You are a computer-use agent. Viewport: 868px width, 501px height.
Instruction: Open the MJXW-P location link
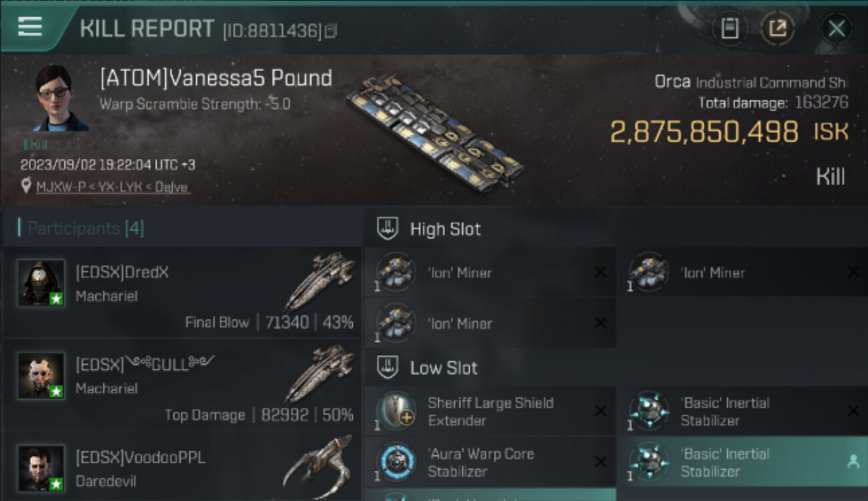(112, 187)
